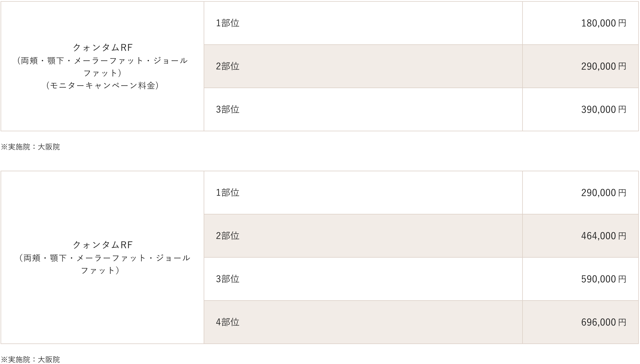The image size is (640, 364).
Task: Click the 180,000円 price in the monitor campaign table
Action: [x=603, y=23]
